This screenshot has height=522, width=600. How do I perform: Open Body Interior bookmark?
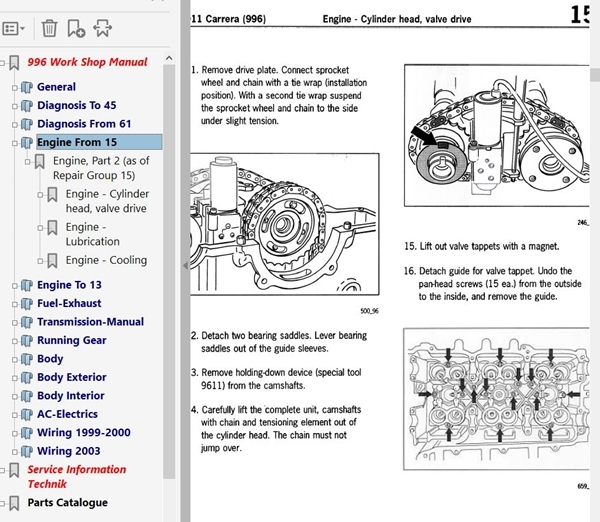71,395
